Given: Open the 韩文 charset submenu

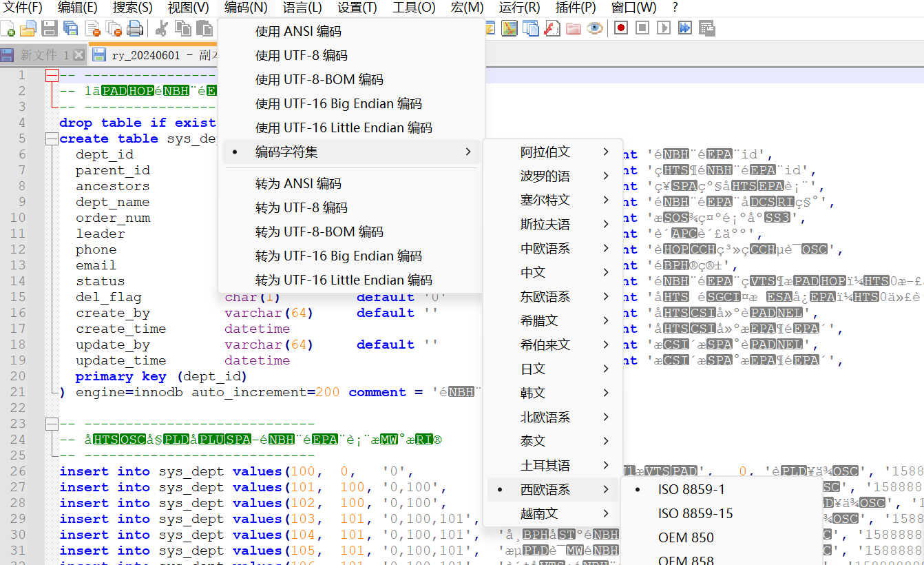Looking at the screenshot, I should click(x=553, y=393).
